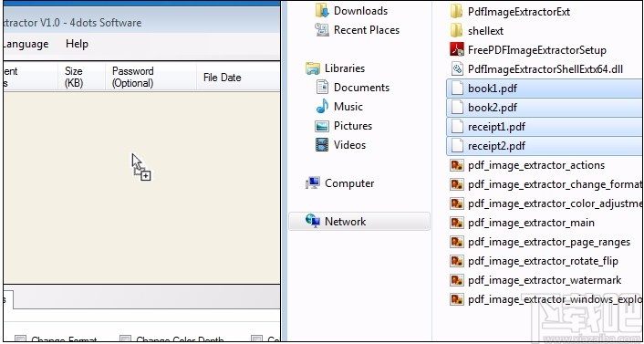Screen dimensions: 644x344
Task: Select Recent Places label in navigation pane
Action: pos(367,30)
